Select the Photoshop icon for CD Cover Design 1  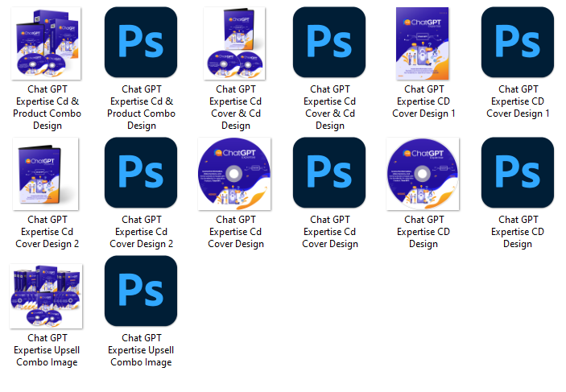coord(518,42)
